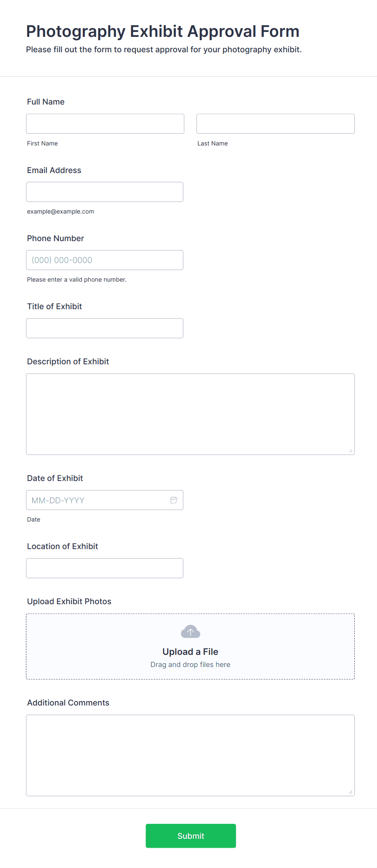Viewport: 377px width, 868px height.
Task: Click the Location of Exhibit field
Action: pos(105,568)
